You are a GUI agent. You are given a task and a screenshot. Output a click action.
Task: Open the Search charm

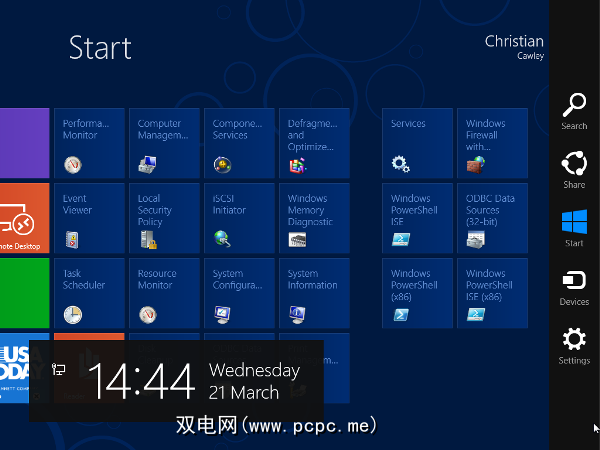click(x=574, y=111)
